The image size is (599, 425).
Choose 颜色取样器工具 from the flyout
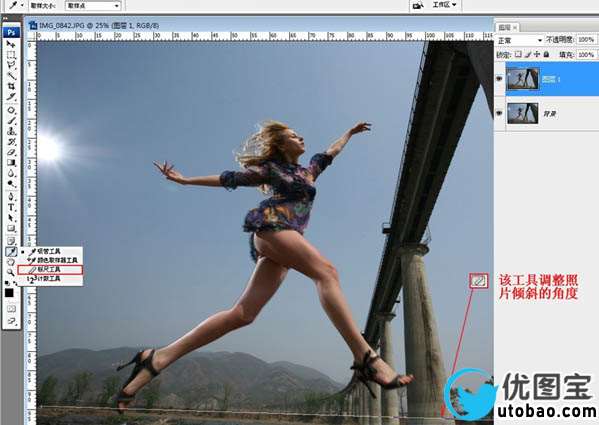[50, 260]
